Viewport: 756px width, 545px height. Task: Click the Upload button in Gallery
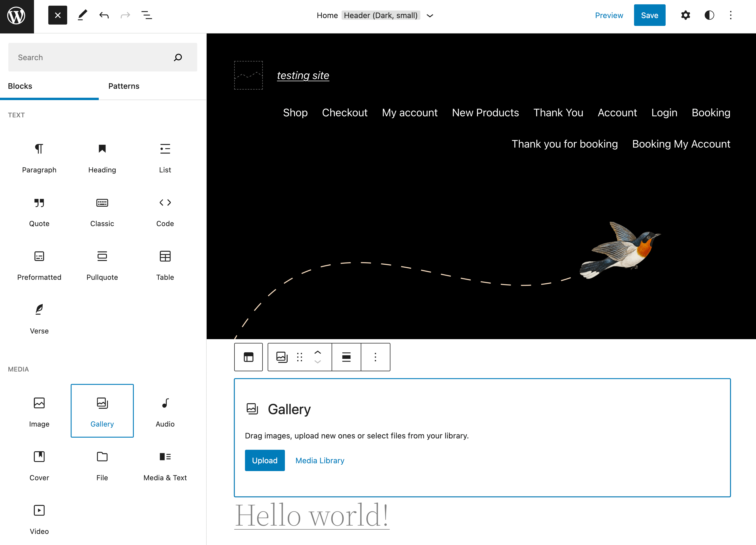[265, 460]
